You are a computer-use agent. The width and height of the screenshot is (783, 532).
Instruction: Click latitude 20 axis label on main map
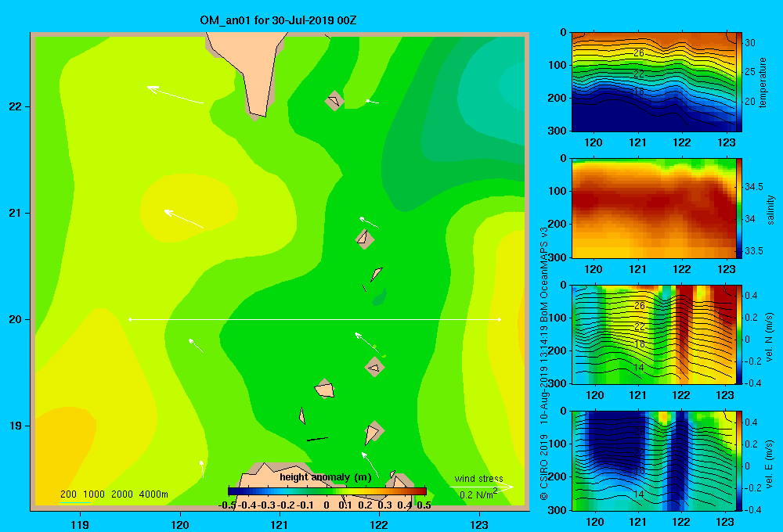tap(16, 319)
